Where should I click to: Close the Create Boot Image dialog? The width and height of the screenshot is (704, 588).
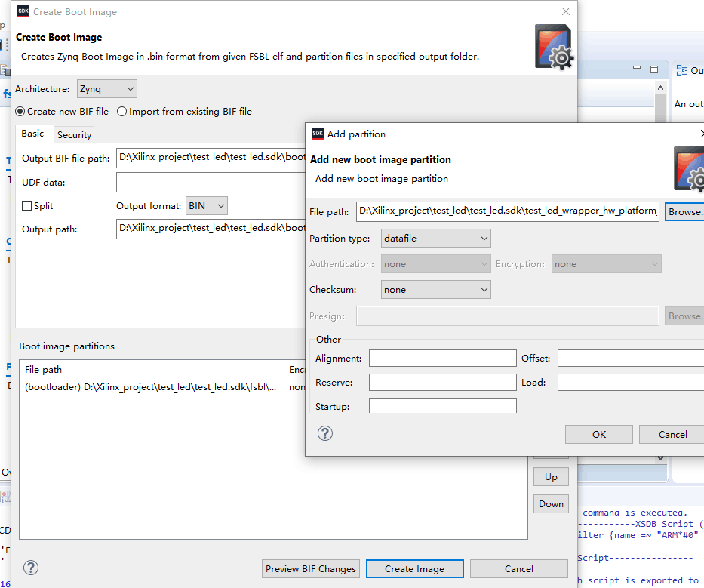point(566,11)
